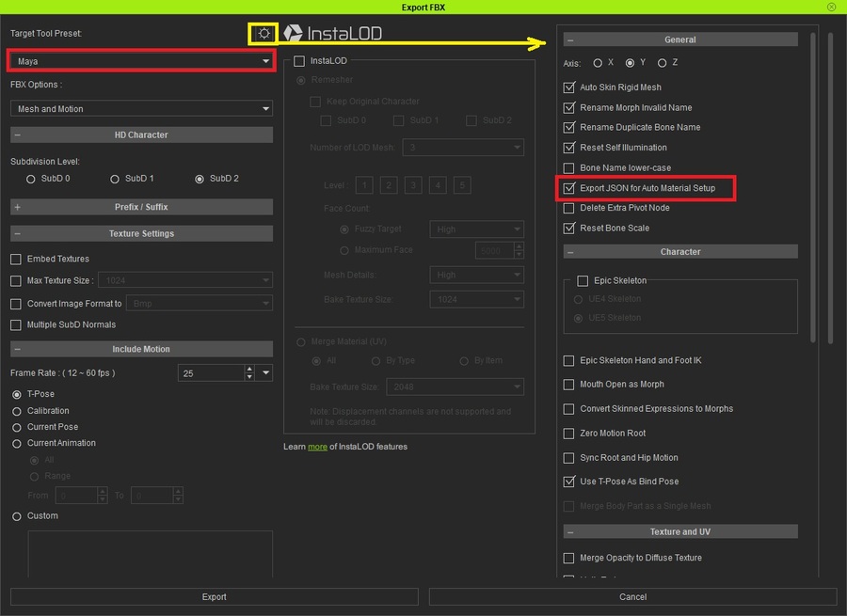Select the SubD 0 subdivision level
This screenshot has height=616, width=847.
(31, 179)
